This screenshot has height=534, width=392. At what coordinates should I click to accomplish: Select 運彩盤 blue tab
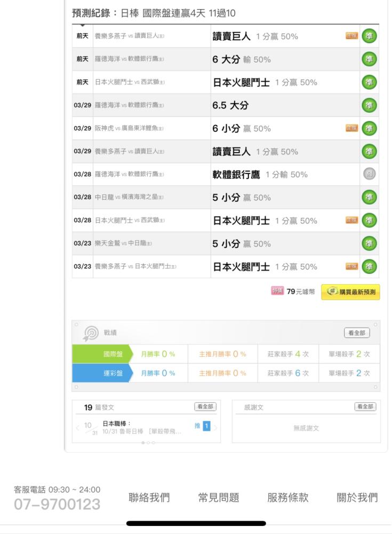102,373
